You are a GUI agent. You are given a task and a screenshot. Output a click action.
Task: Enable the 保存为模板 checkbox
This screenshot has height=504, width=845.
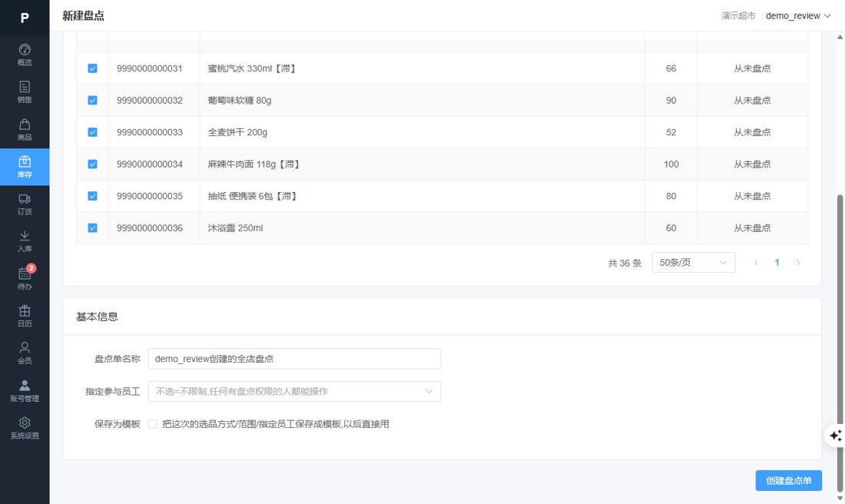point(153,424)
